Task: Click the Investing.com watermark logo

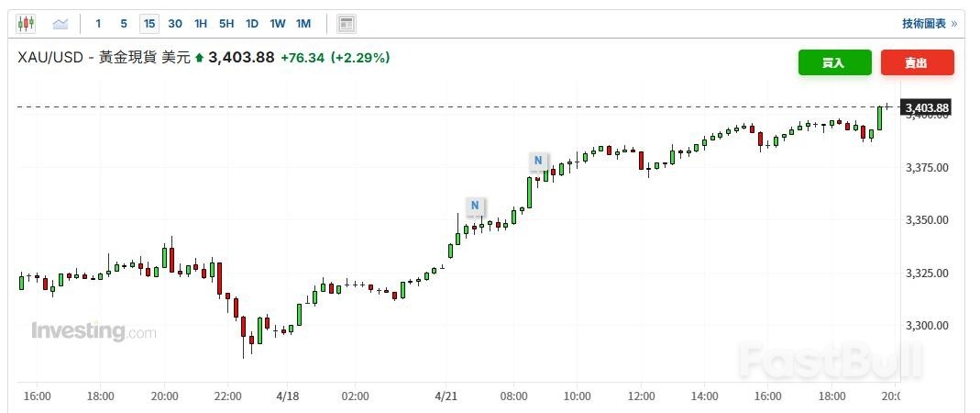Action: [x=94, y=331]
